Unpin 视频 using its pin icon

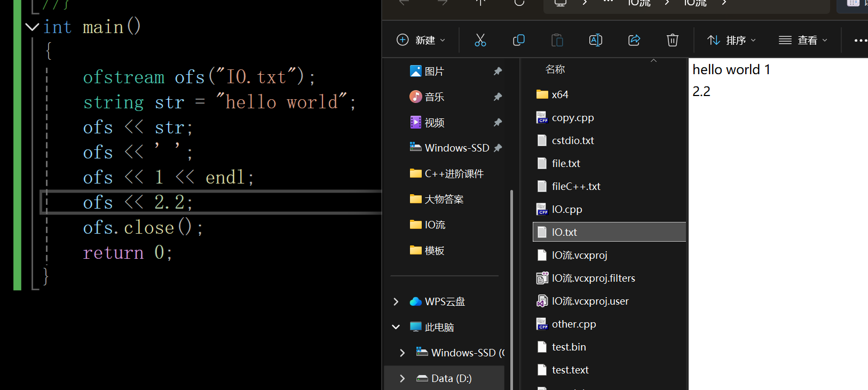[498, 122]
